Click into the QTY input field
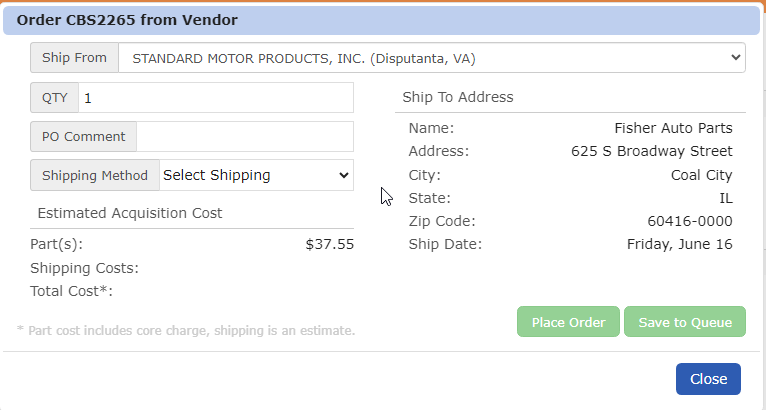 [x=215, y=98]
